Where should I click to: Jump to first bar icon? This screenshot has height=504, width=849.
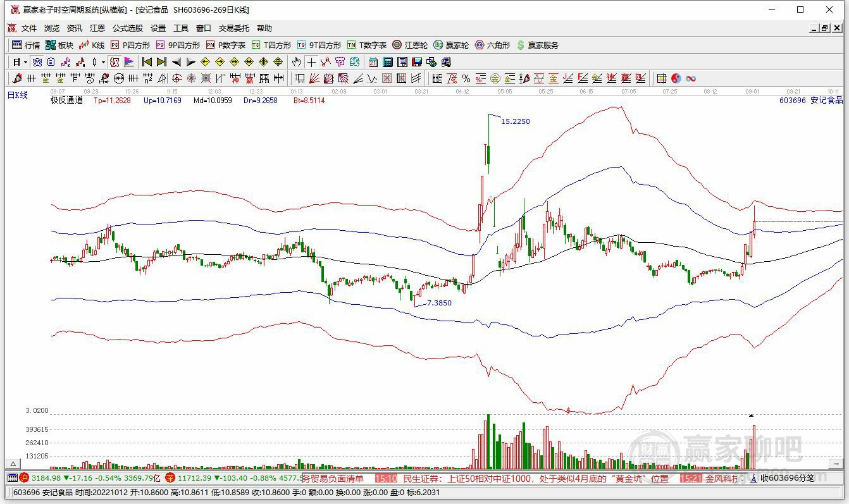click(x=147, y=62)
